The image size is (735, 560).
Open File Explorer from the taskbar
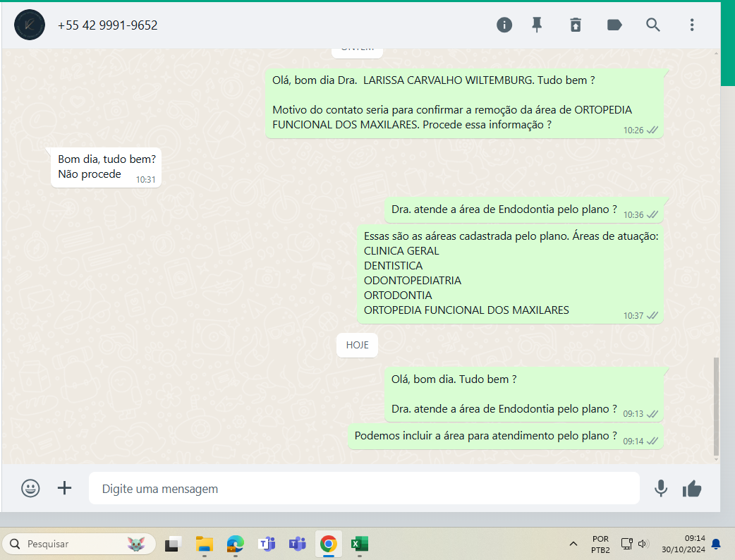(x=205, y=544)
